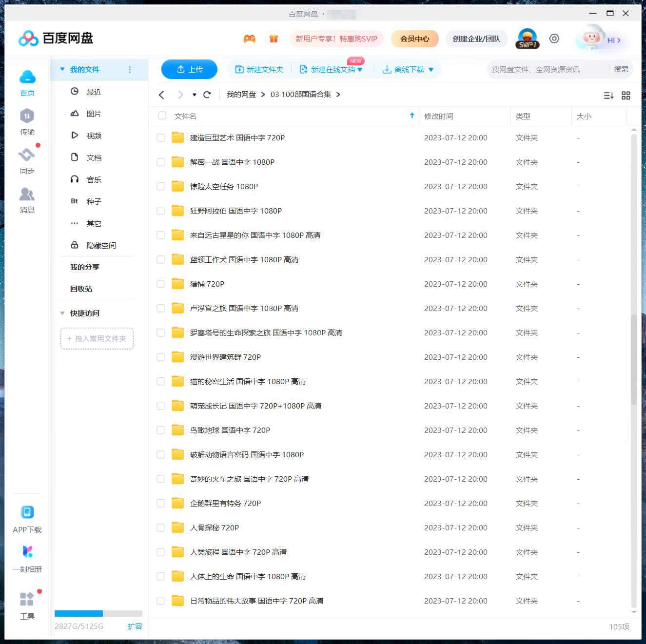Viewport: 646px width, 644px height.
Task: Check the 猎捕 720P folder checkbox
Action: click(160, 284)
